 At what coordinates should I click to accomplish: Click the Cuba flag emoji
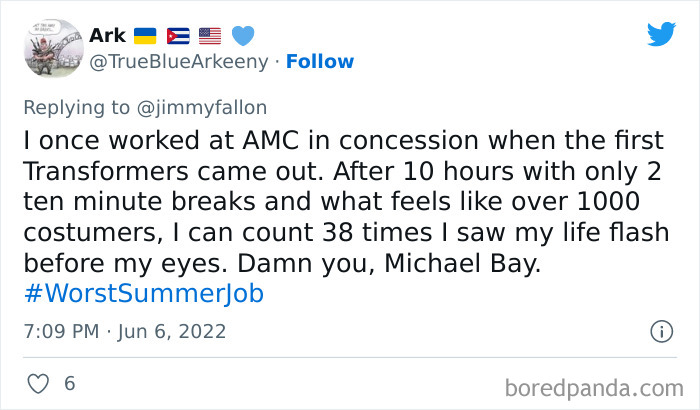tap(178, 36)
